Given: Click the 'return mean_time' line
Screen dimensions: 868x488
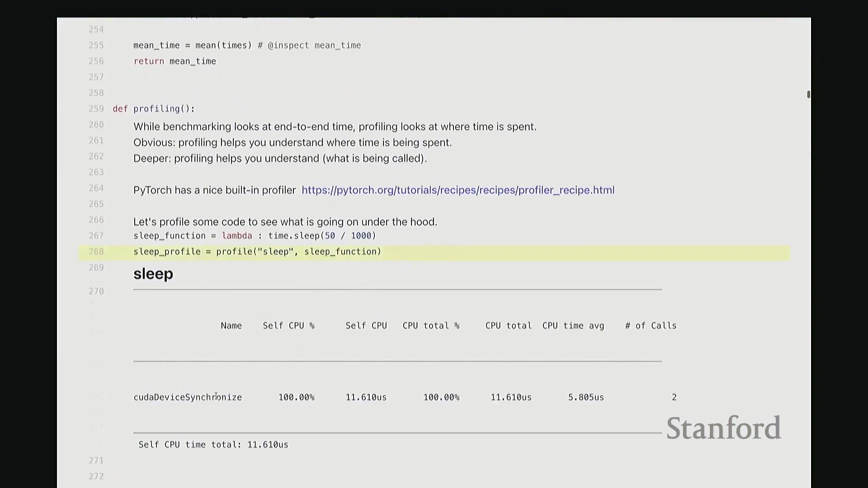Looking at the screenshot, I should (x=175, y=61).
